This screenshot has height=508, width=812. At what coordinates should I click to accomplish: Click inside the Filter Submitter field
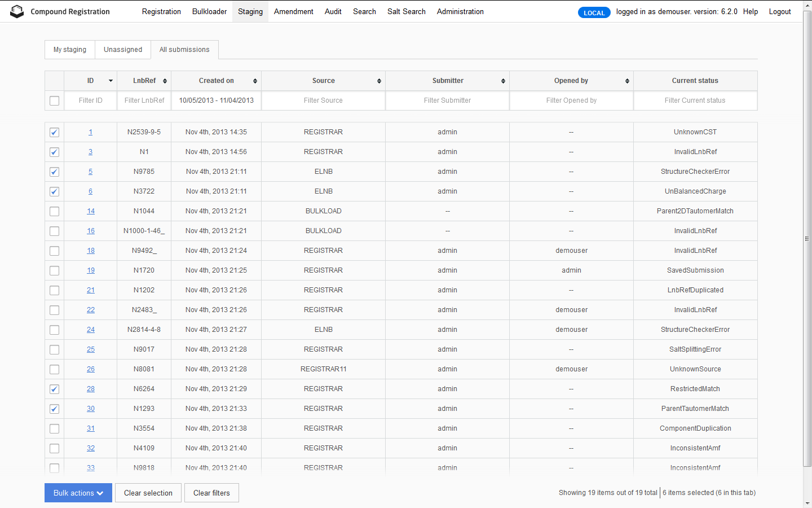(447, 100)
